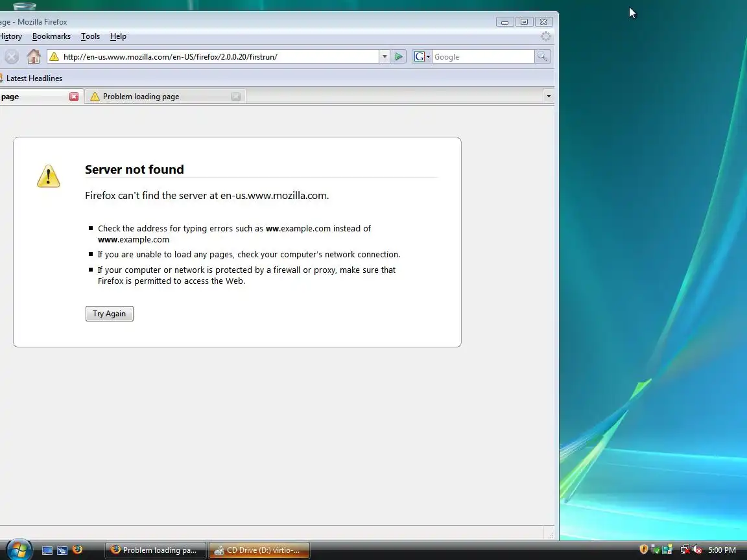Viewport: 747px width, 560px height.
Task: Click the "Firefox can't find the server" message
Action: tap(207, 196)
